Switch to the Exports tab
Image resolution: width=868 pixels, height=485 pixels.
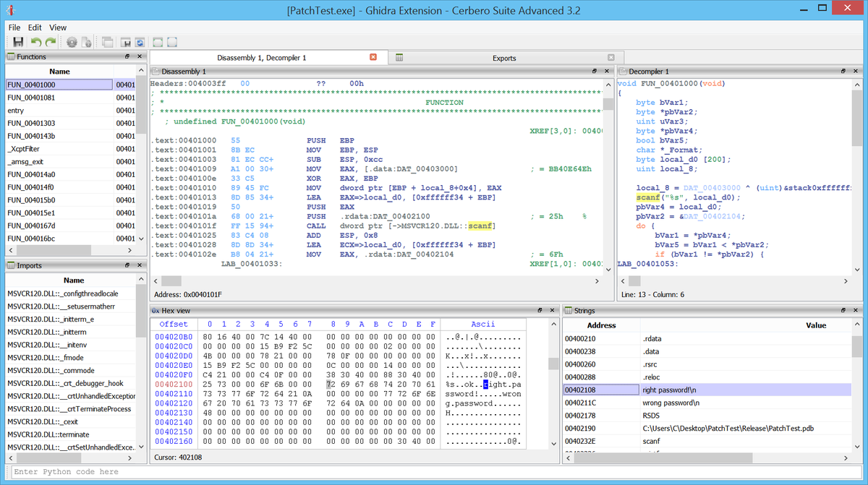[x=504, y=58]
